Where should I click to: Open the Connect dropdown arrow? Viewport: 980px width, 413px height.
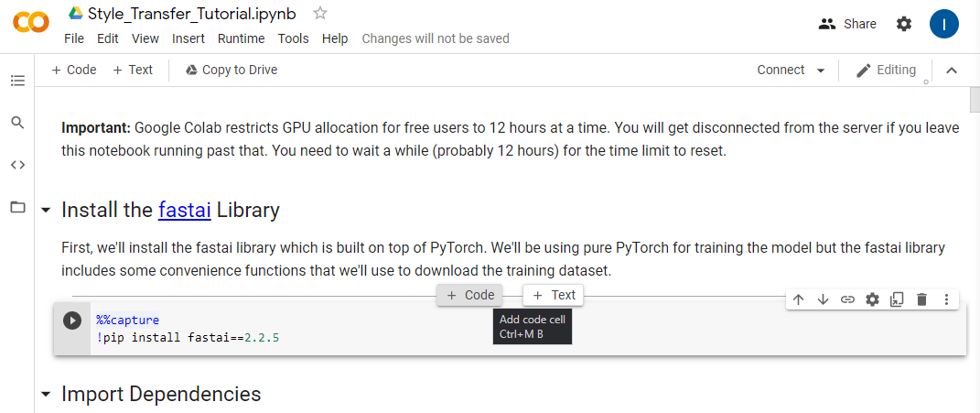click(820, 71)
